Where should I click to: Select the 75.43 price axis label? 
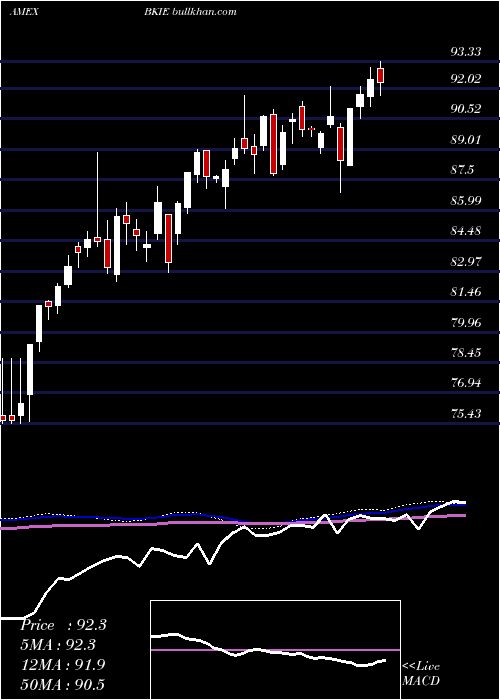click(466, 414)
